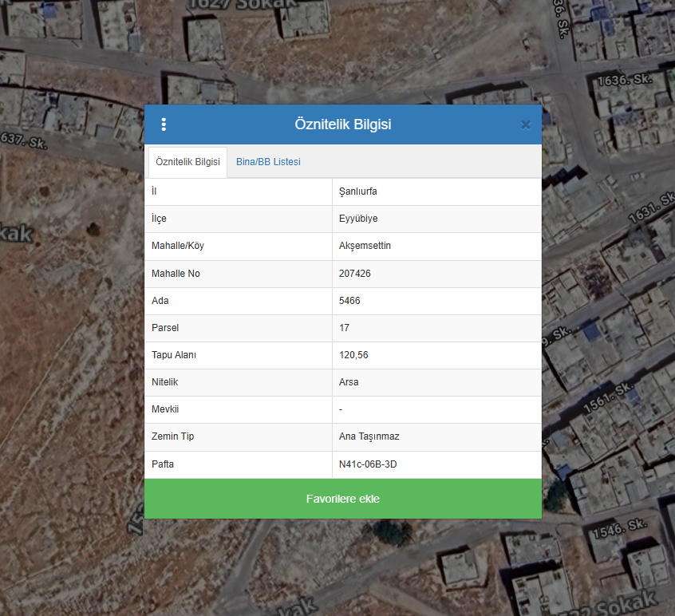
Task: Click the Akşemsettin neighborhood value
Action: click(x=365, y=246)
